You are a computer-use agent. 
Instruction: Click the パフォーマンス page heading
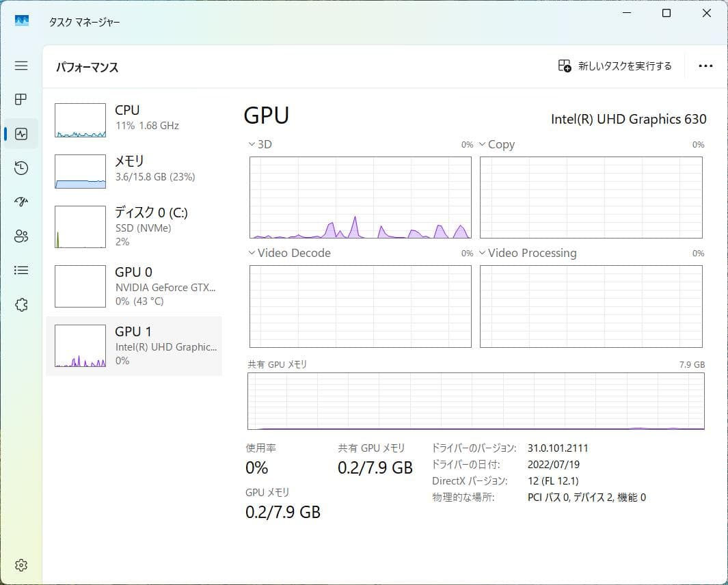click(x=87, y=68)
